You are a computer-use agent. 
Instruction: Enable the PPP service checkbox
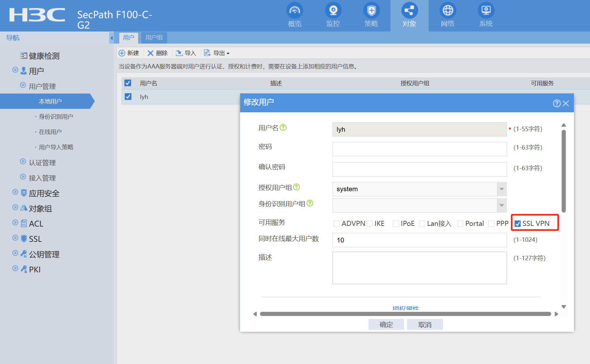tap(491, 224)
